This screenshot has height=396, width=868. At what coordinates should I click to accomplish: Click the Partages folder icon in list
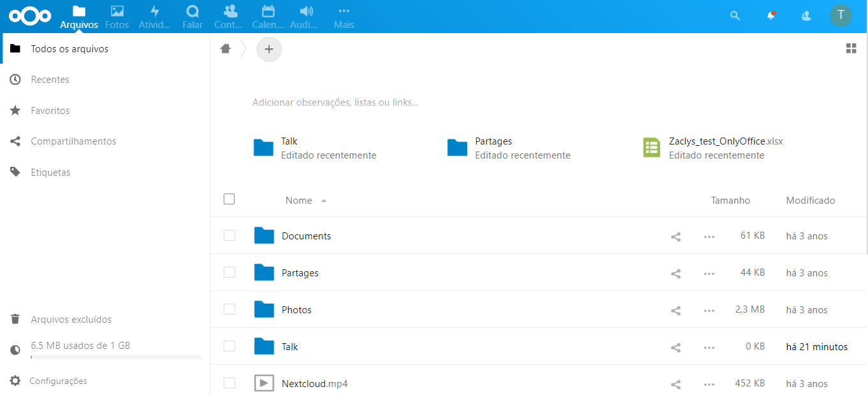click(264, 272)
